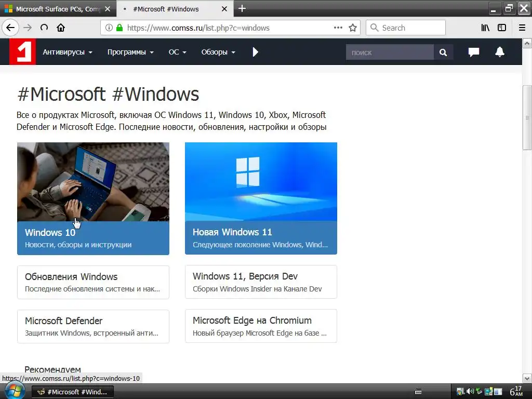Switch to Microsoft Surface PCs tab
This screenshot has height=399, width=532.
(58, 9)
